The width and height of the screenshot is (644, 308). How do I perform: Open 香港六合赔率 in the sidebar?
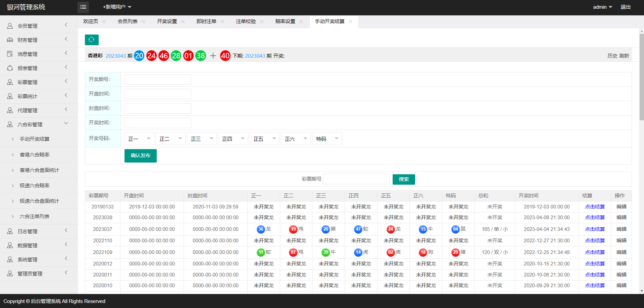[x=35, y=155]
